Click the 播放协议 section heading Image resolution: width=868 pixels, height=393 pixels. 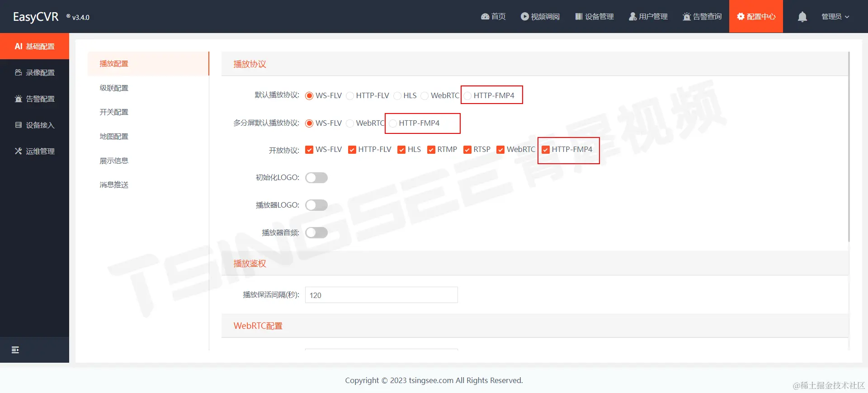pos(250,64)
